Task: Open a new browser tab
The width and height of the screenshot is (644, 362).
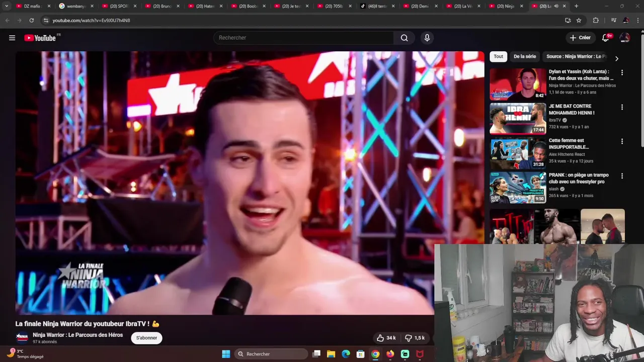Action: (576, 6)
